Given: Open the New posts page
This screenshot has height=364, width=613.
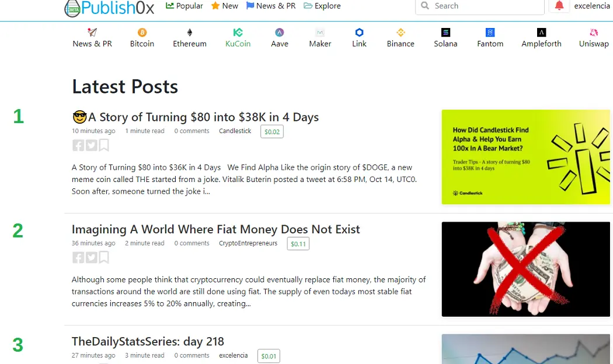Looking at the screenshot, I should click(225, 6).
